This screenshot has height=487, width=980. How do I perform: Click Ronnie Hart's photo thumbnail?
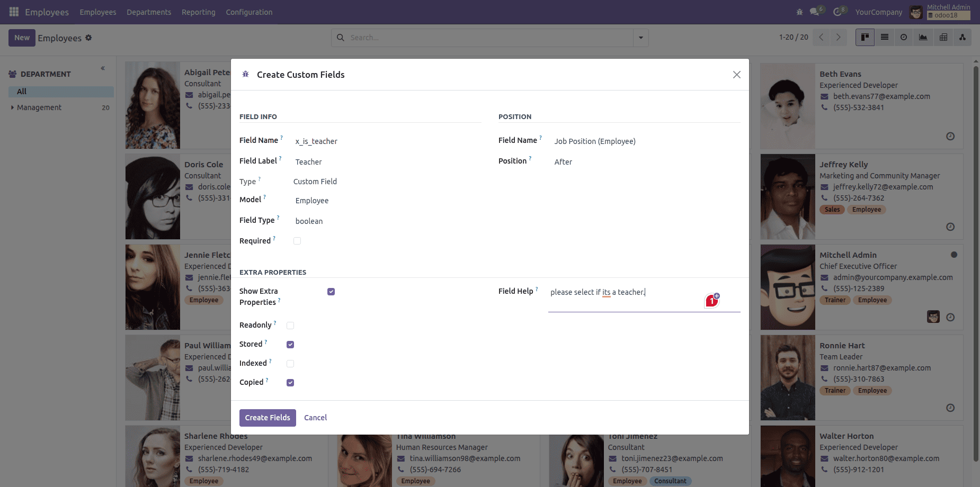(x=788, y=377)
